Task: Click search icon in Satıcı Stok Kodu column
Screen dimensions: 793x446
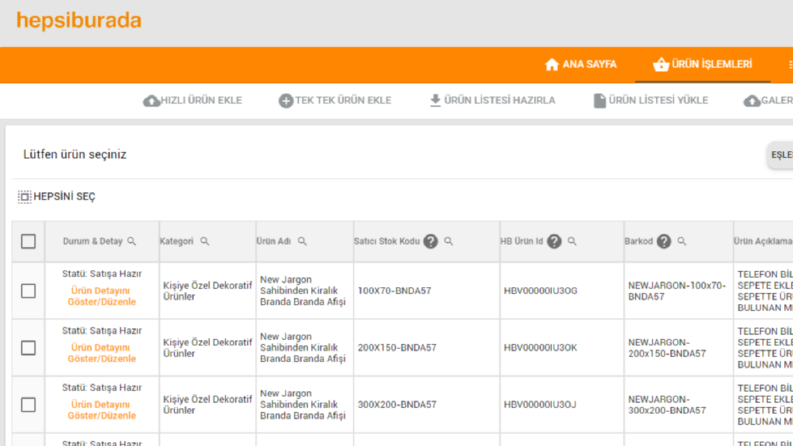Action: 449,241
